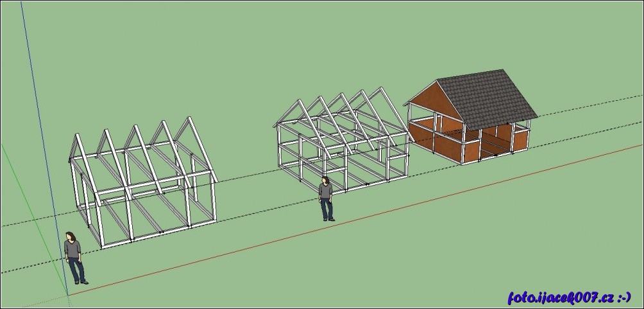Click the front gable peak of left frame
Viewport: 644px width, 309px height.
point(189,119)
